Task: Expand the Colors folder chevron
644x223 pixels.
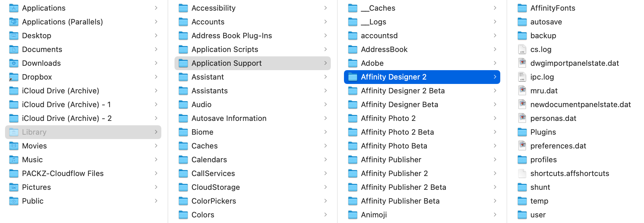Action: (325, 215)
